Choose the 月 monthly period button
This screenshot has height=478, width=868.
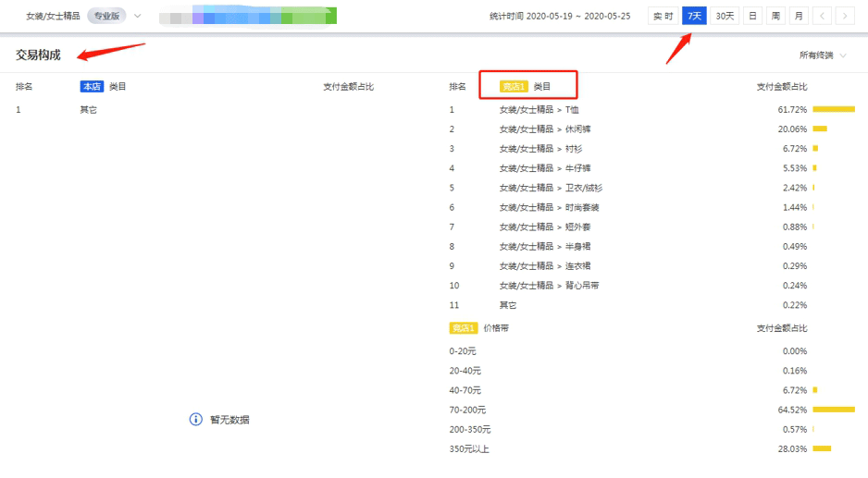(798, 16)
